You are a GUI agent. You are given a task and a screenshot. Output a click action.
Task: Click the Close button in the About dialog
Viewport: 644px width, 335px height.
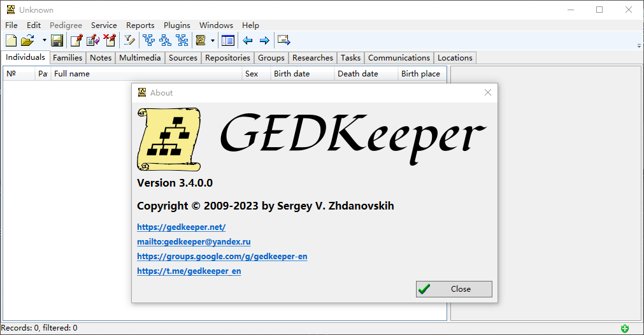coord(454,289)
